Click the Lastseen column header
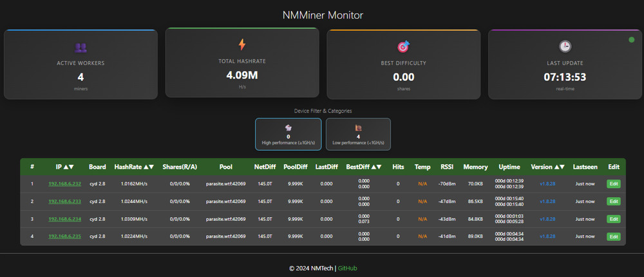The height and width of the screenshot is (277, 644). (585, 167)
